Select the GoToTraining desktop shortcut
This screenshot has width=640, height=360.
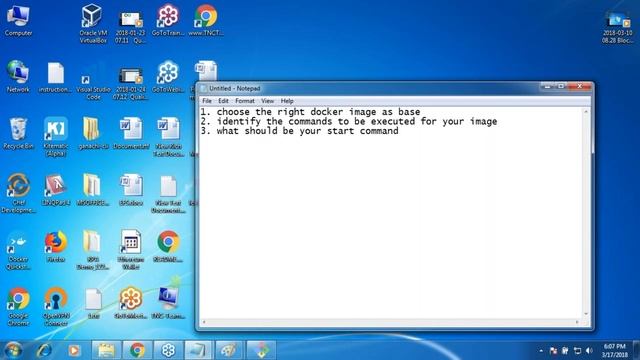(168, 20)
